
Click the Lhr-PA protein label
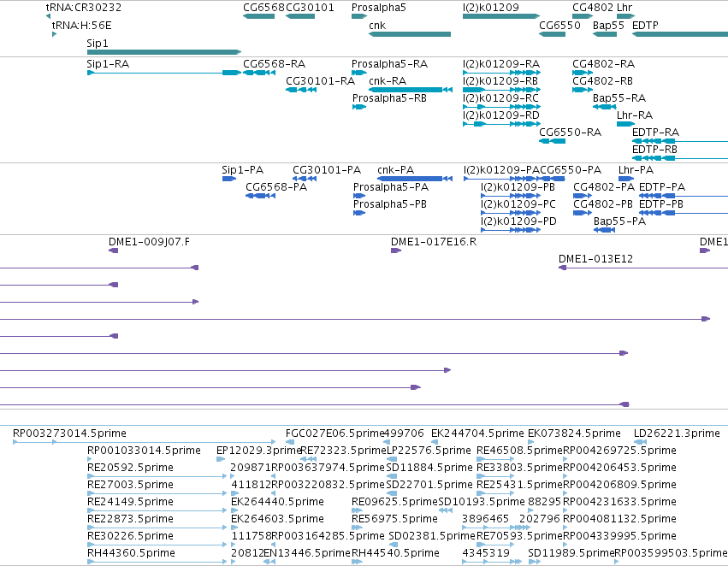pyautogui.click(x=636, y=170)
